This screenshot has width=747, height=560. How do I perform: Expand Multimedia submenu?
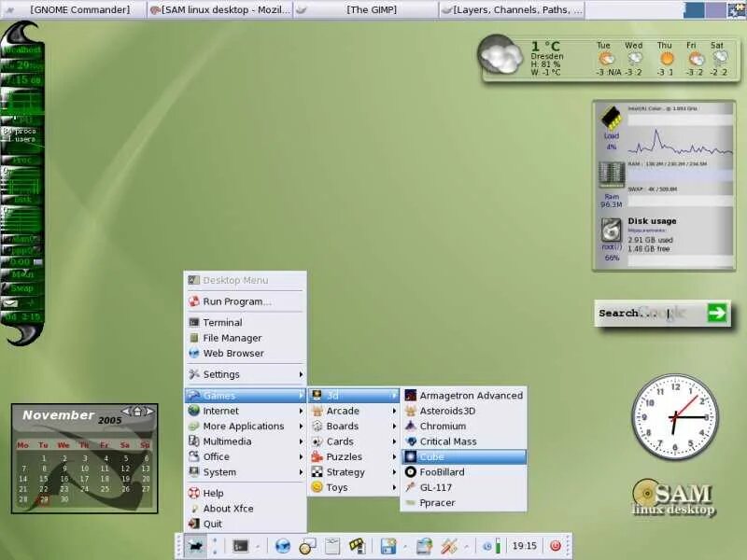pos(246,441)
